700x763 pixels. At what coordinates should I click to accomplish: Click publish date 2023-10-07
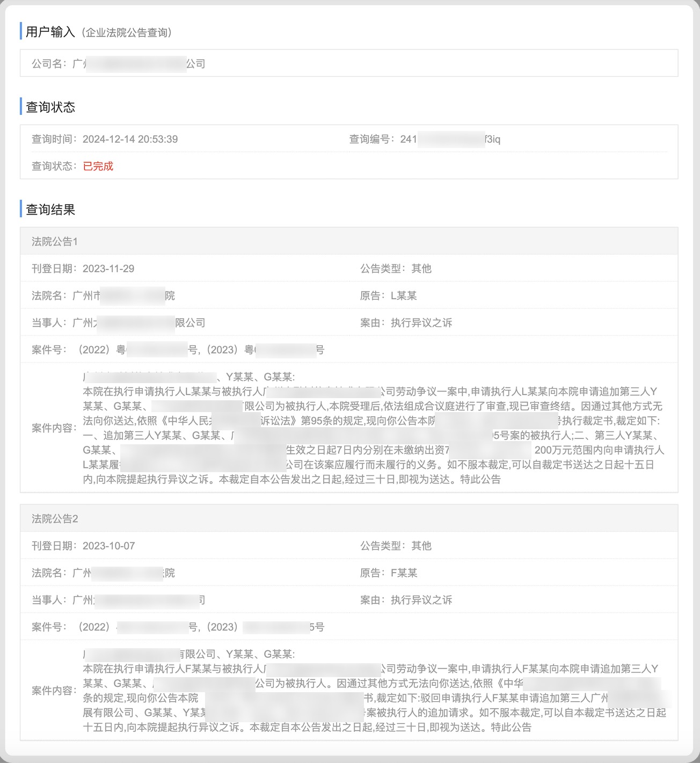[x=108, y=546]
